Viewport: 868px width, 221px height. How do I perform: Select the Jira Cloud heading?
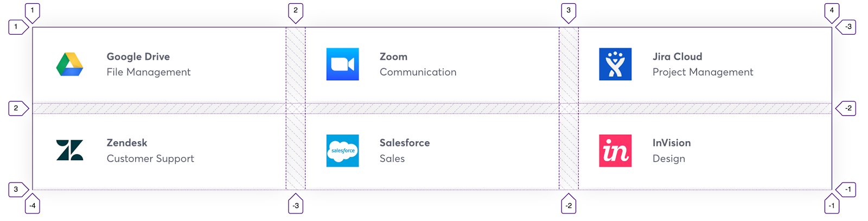(x=677, y=56)
